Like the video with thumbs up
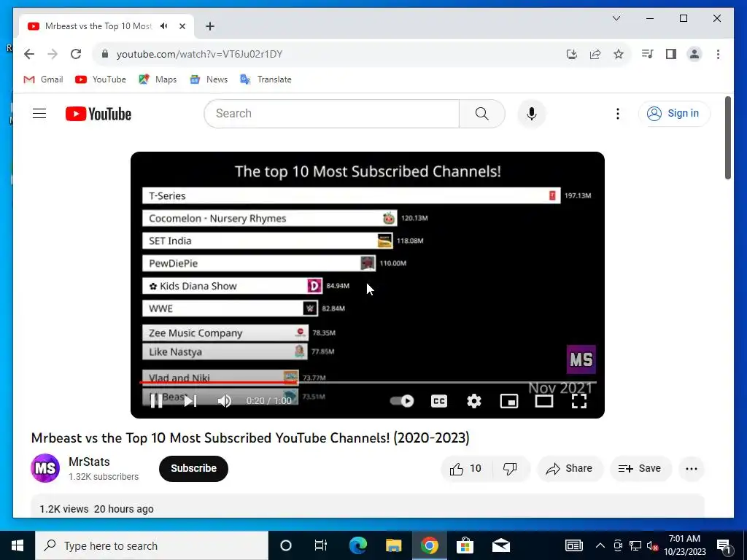Viewport: 747px width, 560px height. [x=465, y=469]
